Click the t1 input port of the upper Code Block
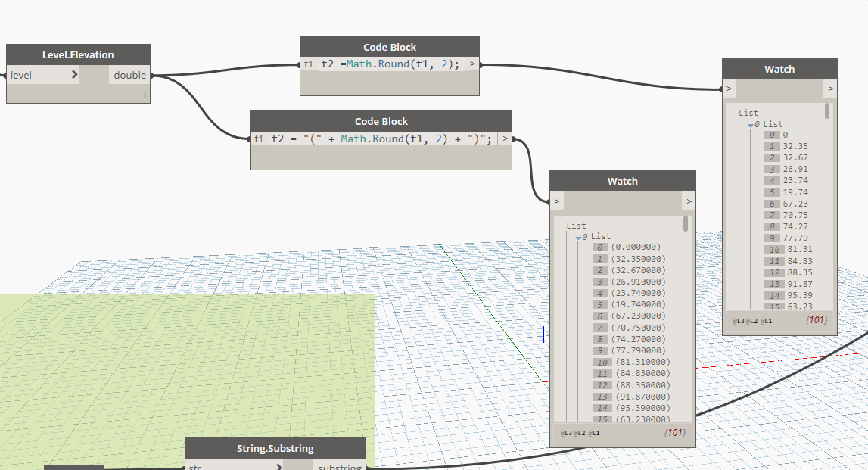The image size is (868, 470). pyautogui.click(x=308, y=64)
